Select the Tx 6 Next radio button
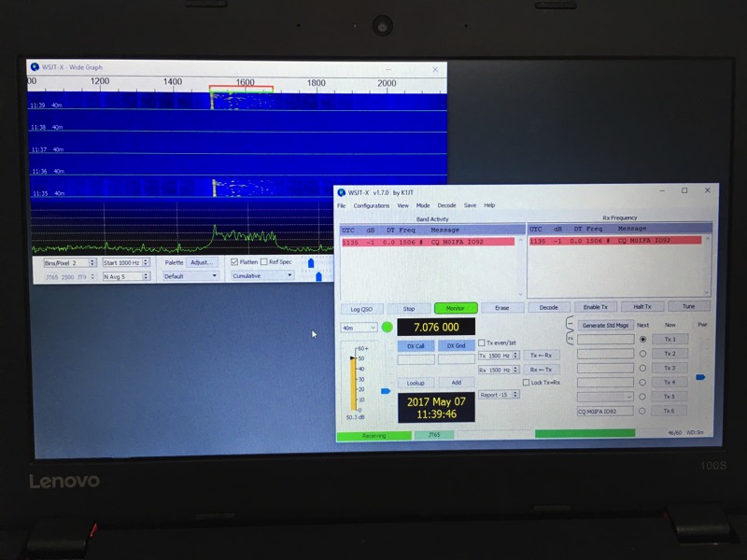 [x=642, y=411]
